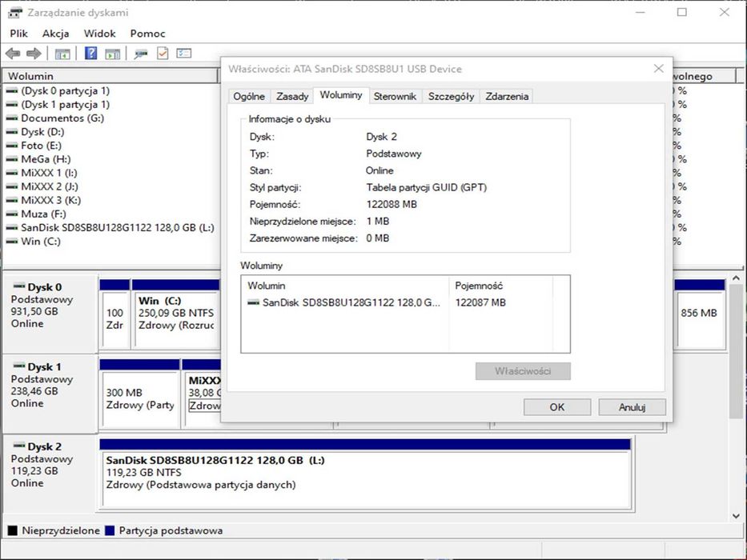The image size is (747, 560).
Task: Select SanDisk volume row in dialog list
Action: (405, 302)
